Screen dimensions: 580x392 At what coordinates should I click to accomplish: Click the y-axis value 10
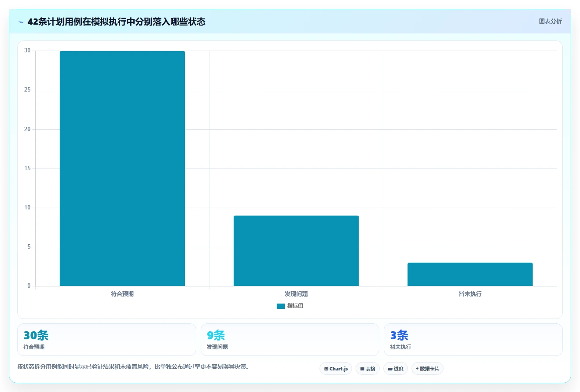click(28, 208)
